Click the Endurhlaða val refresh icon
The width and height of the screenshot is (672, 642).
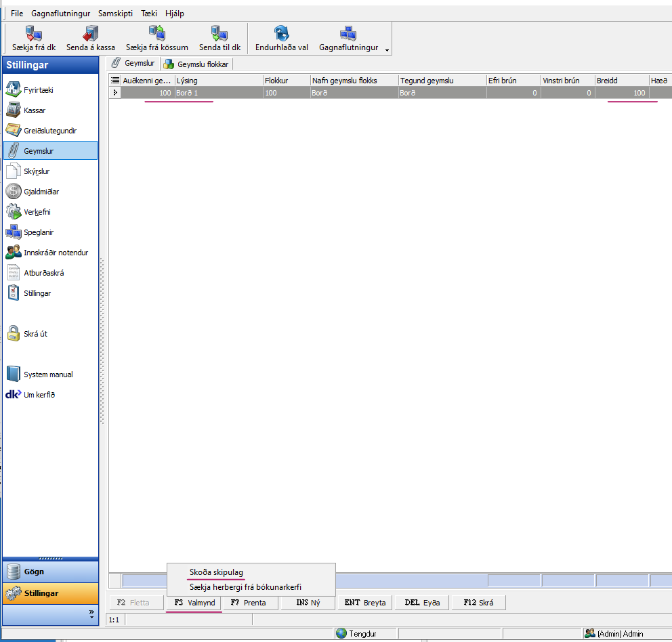[282, 33]
